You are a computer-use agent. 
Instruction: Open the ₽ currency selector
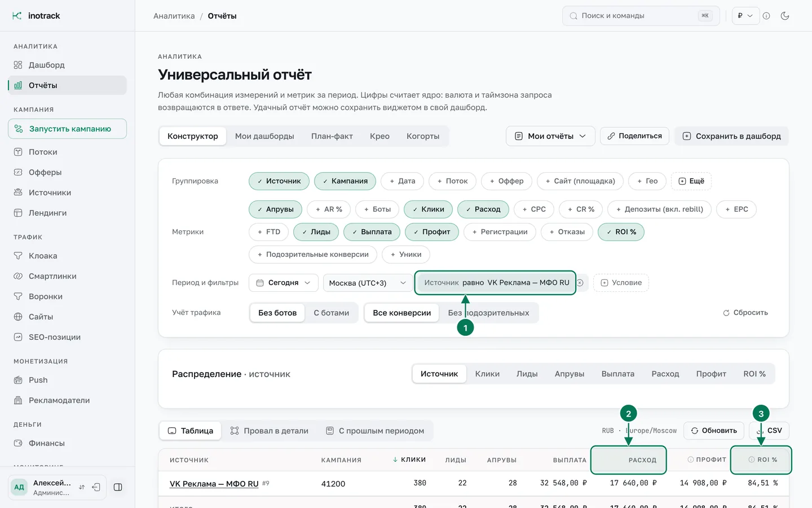pos(745,16)
